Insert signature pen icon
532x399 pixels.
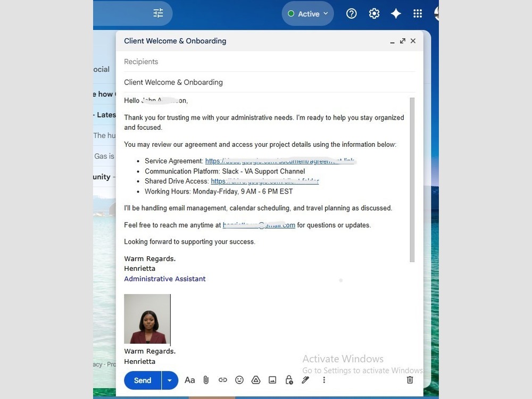pyautogui.click(x=305, y=380)
